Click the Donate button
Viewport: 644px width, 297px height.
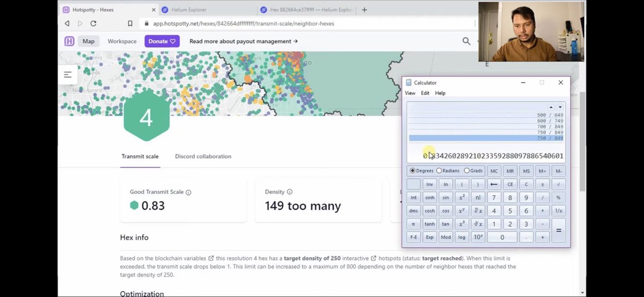pyautogui.click(x=162, y=41)
